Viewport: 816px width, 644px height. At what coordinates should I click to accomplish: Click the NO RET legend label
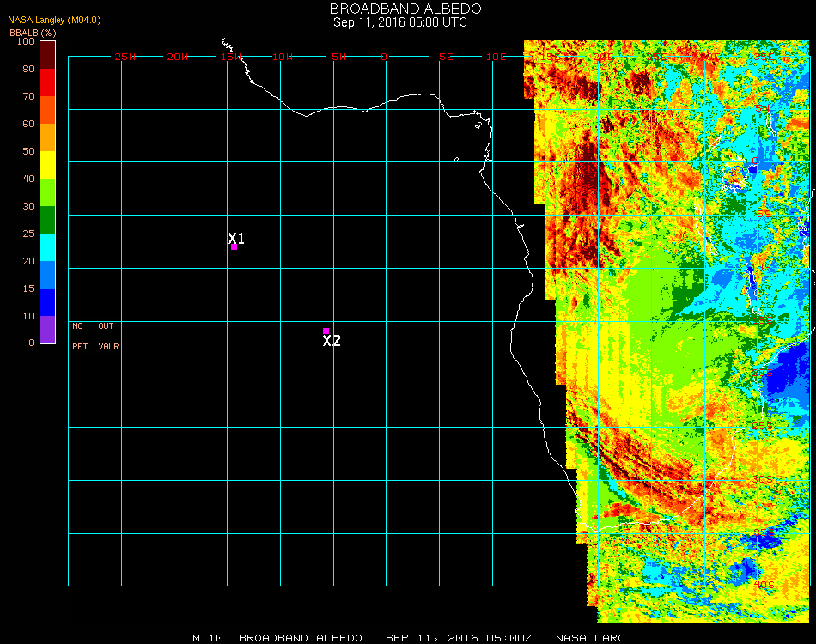(x=79, y=337)
